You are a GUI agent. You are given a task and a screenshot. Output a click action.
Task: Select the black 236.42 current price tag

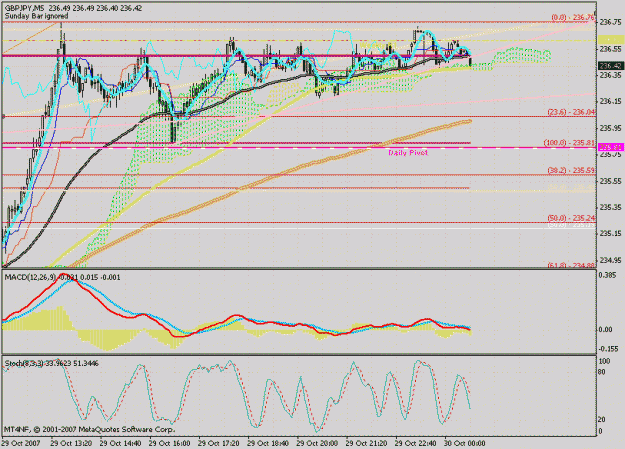click(x=610, y=66)
